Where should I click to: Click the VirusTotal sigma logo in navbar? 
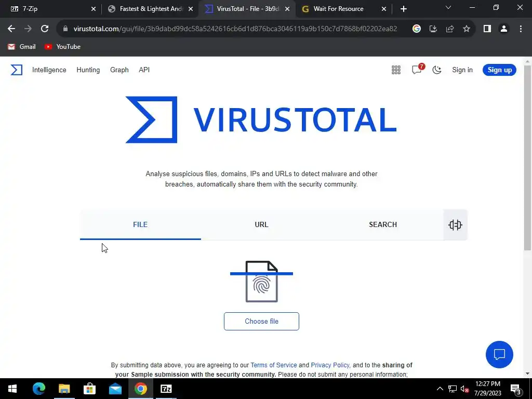[16, 70]
